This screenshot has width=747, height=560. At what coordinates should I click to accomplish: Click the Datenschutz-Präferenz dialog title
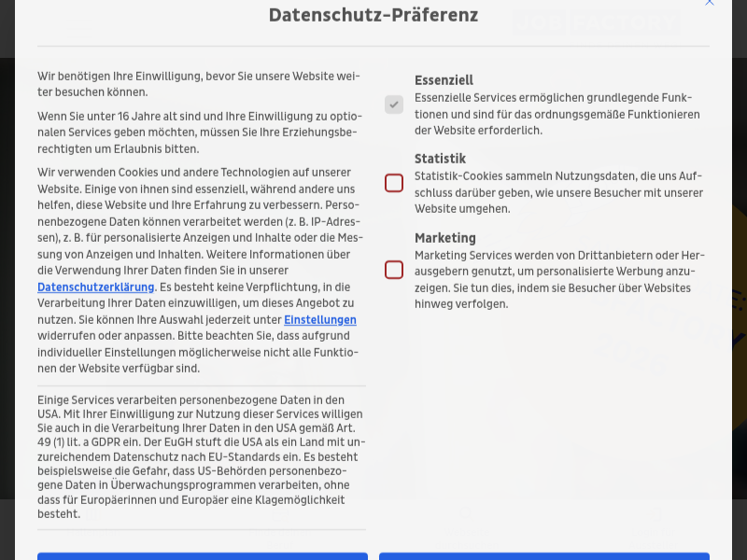click(373, 15)
